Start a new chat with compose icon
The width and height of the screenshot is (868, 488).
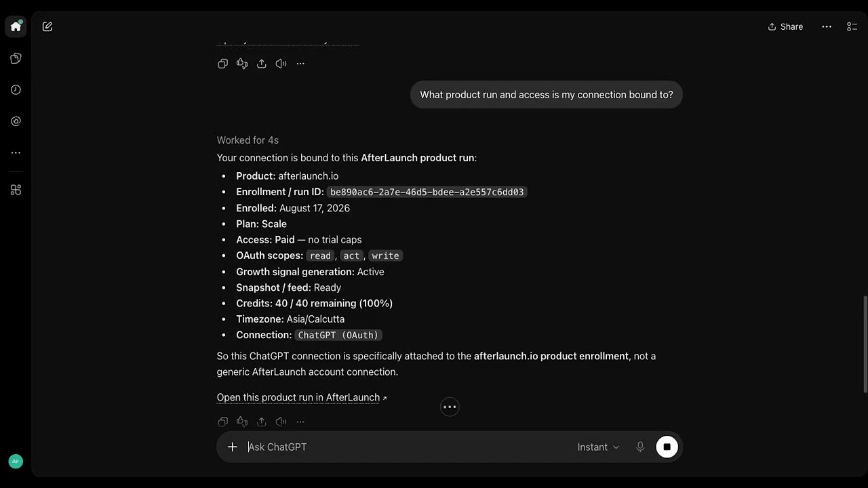(47, 27)
